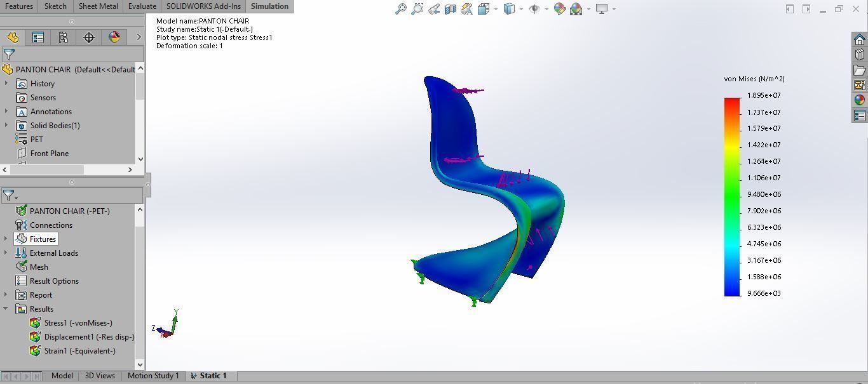The height and width of the screenshot is (384, 868).
Task: Open the Custom Properties task pane icon
Action: (x=860, y=116)
